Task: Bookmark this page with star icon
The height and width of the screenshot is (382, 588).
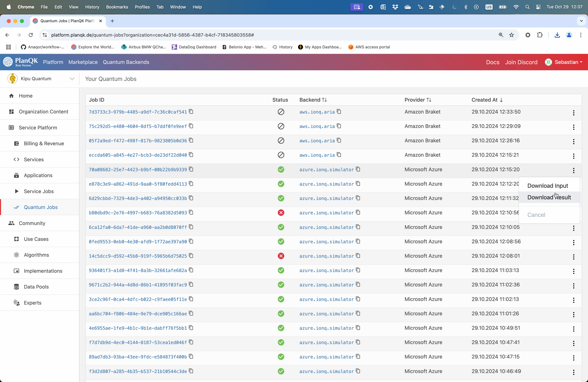Action: click(x=512, y=35)
